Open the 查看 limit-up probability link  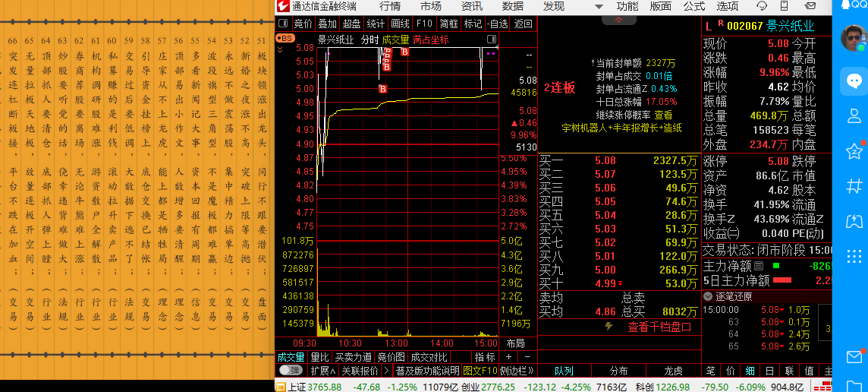[x=664, y=115]
